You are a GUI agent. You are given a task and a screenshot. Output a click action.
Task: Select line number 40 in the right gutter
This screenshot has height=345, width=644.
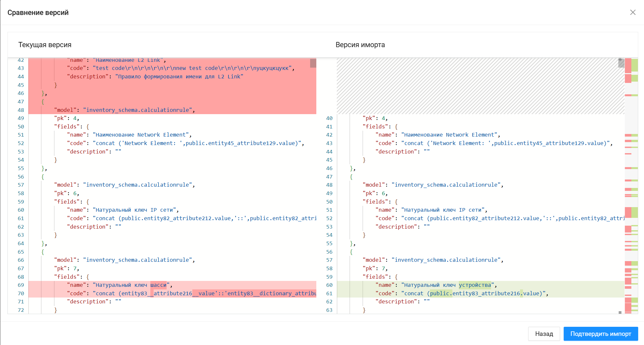coord(329,118)
